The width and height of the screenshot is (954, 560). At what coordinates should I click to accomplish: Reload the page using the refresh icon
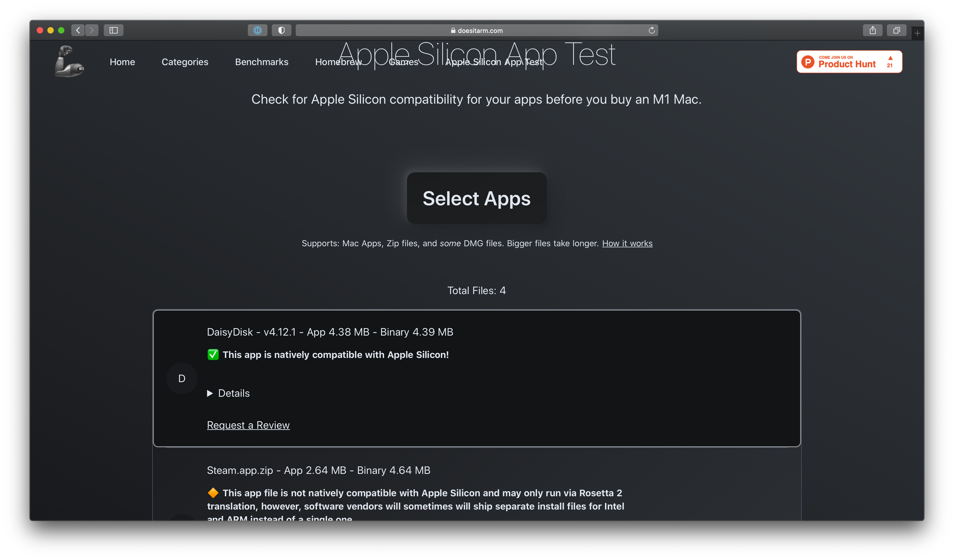click(652, 30)
